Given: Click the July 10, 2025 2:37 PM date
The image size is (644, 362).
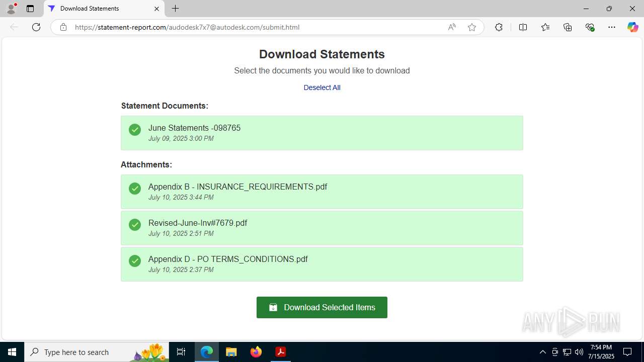Looking at the screenshot, I should [181, 269].
